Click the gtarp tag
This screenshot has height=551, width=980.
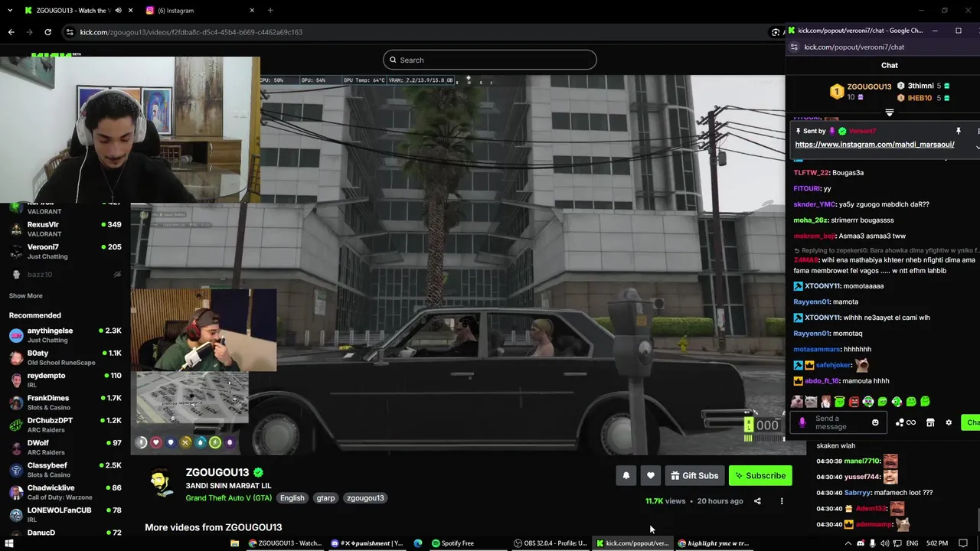tap(325, 498)
